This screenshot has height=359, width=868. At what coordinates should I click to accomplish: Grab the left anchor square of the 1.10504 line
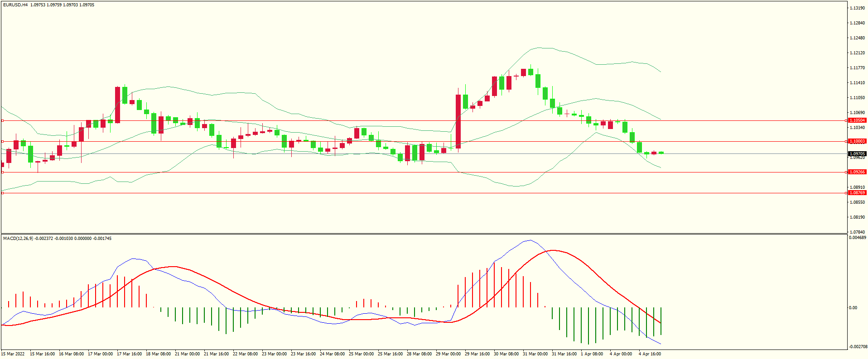[x=2, y=120]
